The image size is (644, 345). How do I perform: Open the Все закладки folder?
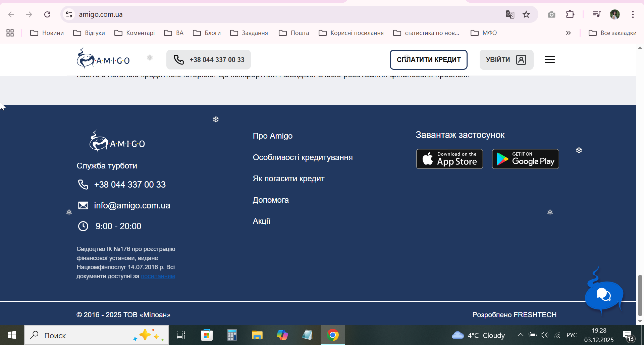(612, 33)
